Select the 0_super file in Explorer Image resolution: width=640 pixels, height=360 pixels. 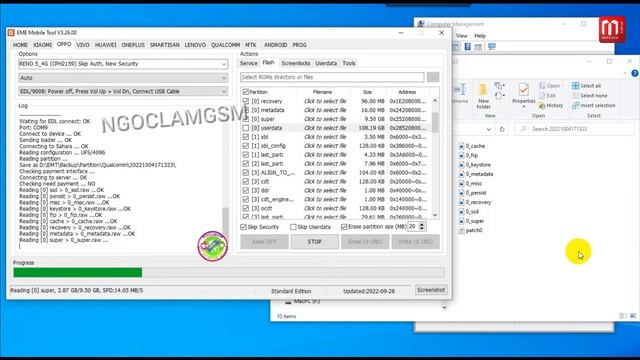471,221
